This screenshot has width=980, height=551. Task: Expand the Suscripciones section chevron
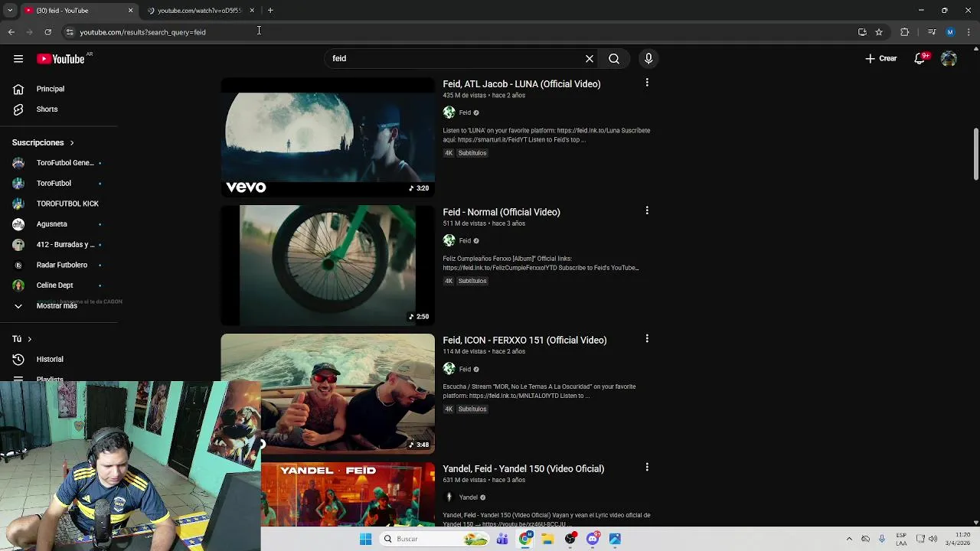[x=72, y=143]
